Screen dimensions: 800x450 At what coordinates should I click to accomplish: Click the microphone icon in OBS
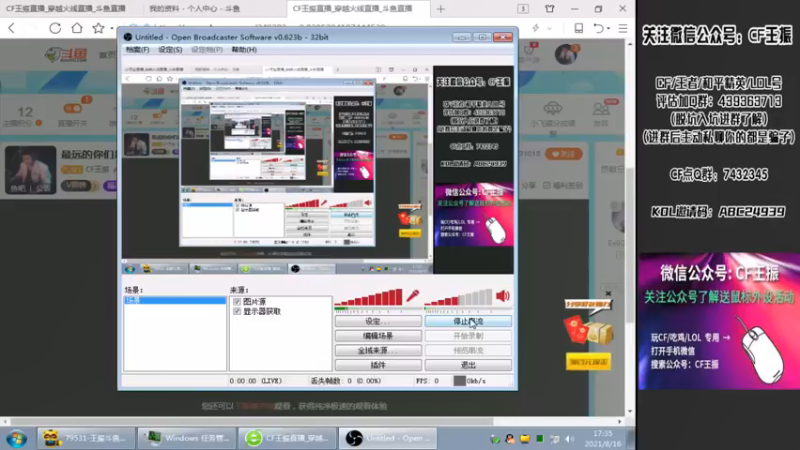pyautogui.click(x=413, y=296)
